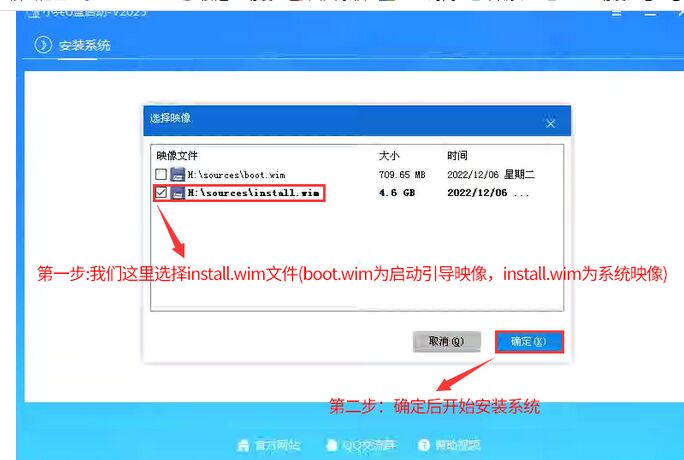Select H:\sources\install.wim file name
The width and height of the screenshot is (684, 460).
tap(253, 192)
